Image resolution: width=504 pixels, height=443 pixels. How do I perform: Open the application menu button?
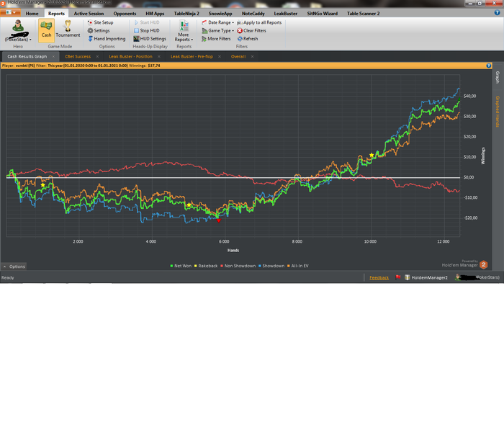tap(11, 12)
